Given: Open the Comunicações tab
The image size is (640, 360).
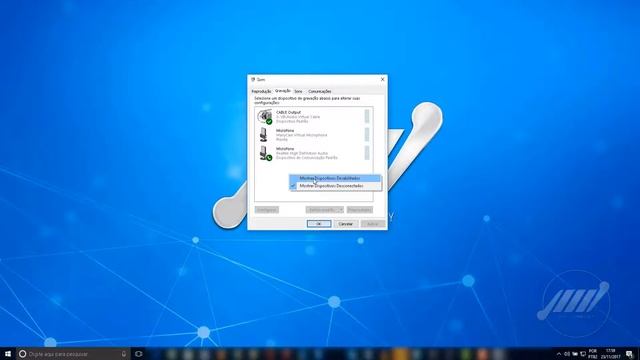Looking at the screenshot, I should pos(320,91).
